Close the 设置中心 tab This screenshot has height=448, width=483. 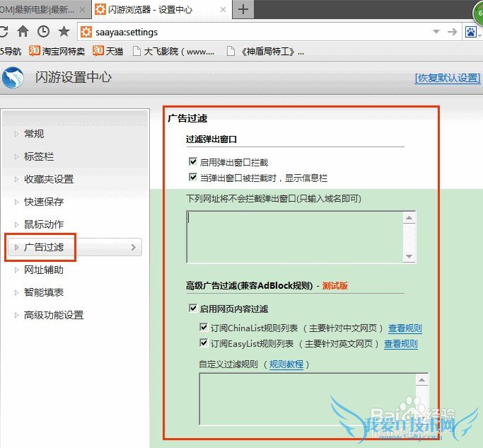coord(223,10)
